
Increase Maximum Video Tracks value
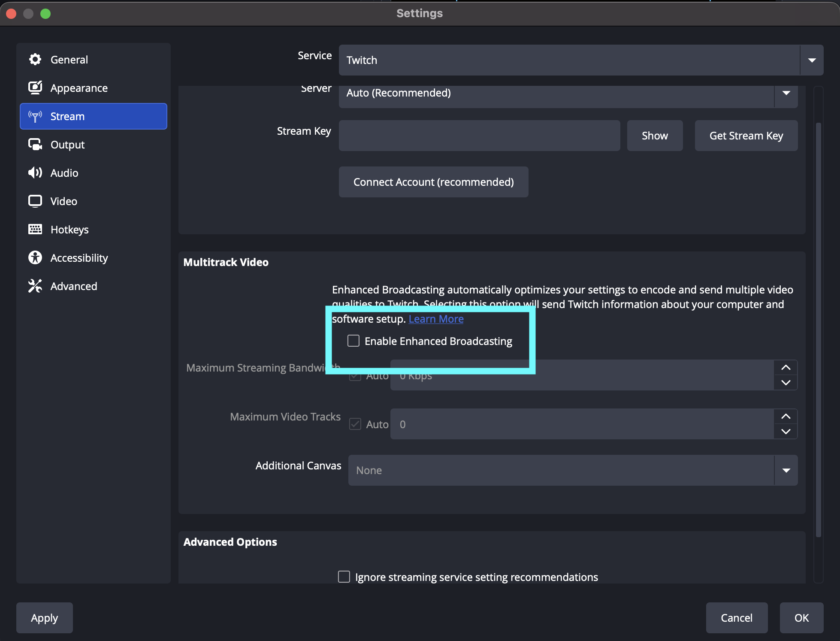coord(786,417)
